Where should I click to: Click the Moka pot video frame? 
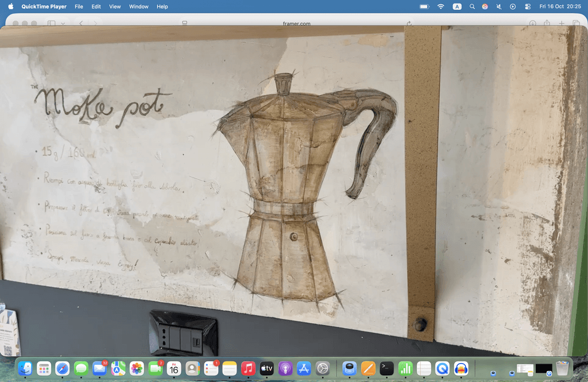294,191
